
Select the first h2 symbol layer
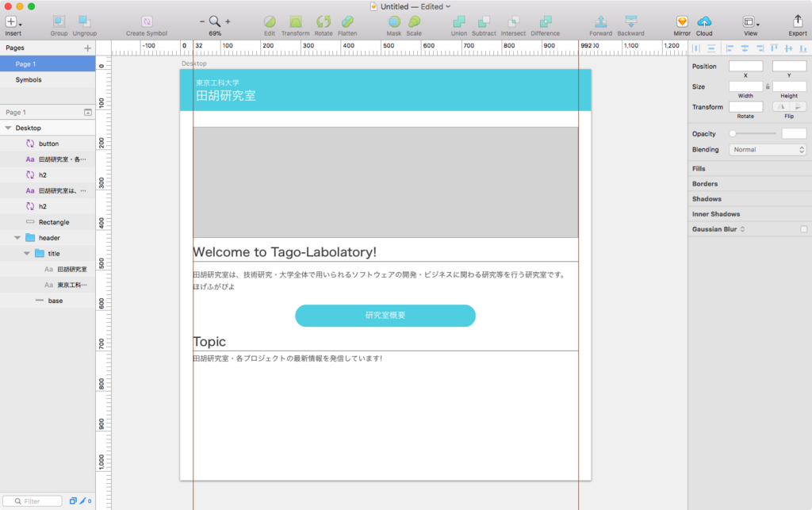click(48, 175)
